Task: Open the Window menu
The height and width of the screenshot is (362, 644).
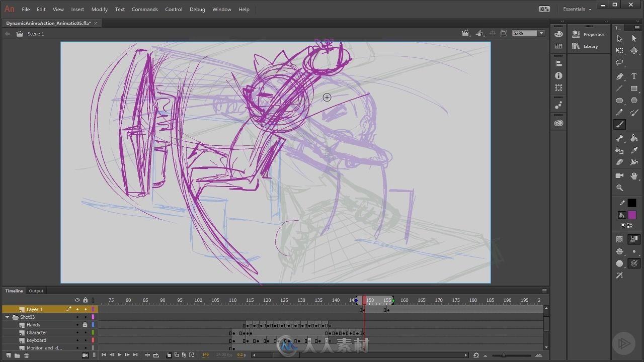Action: click(x=222, y=9)
